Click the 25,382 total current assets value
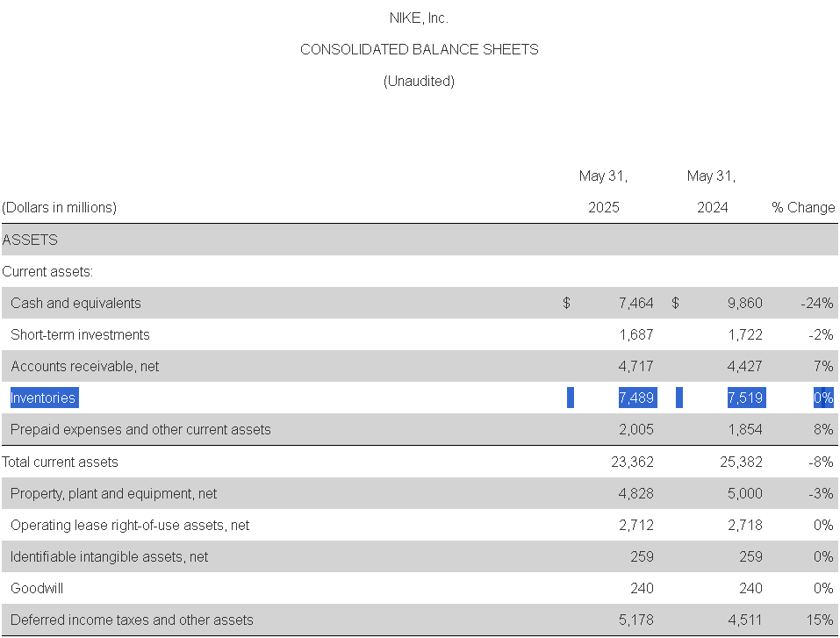Screen dimensions: 840x638 point(741,462)
